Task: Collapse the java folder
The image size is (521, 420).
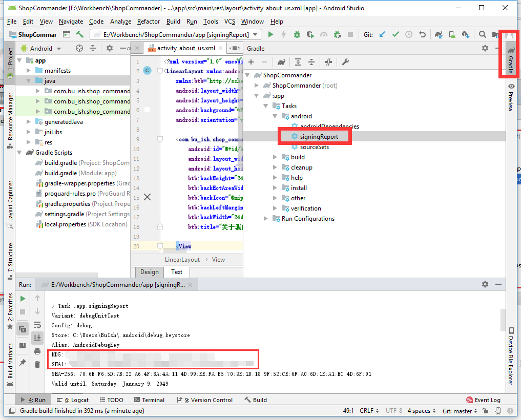Action: (29, 81)
